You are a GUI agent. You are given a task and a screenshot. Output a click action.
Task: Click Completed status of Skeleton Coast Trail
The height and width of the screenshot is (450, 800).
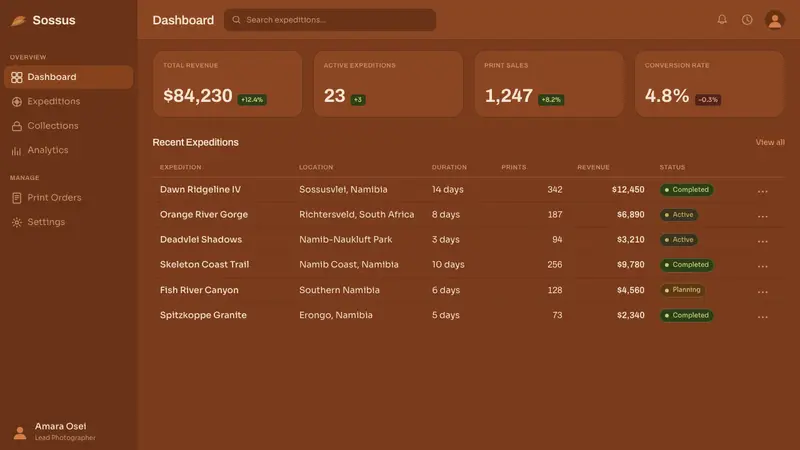click(x=686, y=265)
